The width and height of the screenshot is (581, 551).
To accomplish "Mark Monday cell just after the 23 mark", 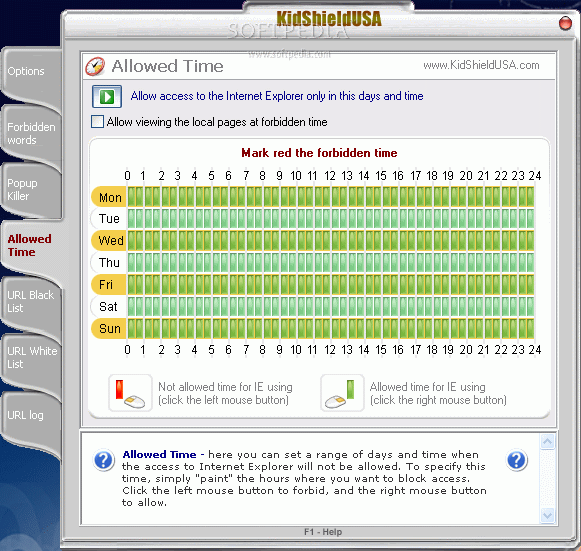I will pyautogui.click(x=522, y=197).
